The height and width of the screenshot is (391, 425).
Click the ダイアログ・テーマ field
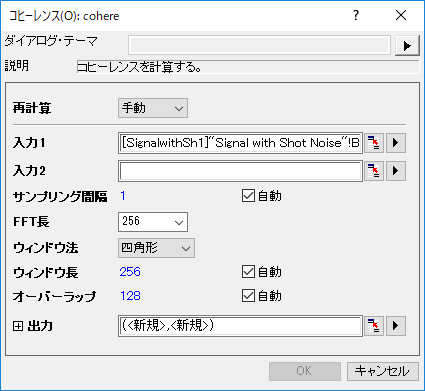(259, 45)
